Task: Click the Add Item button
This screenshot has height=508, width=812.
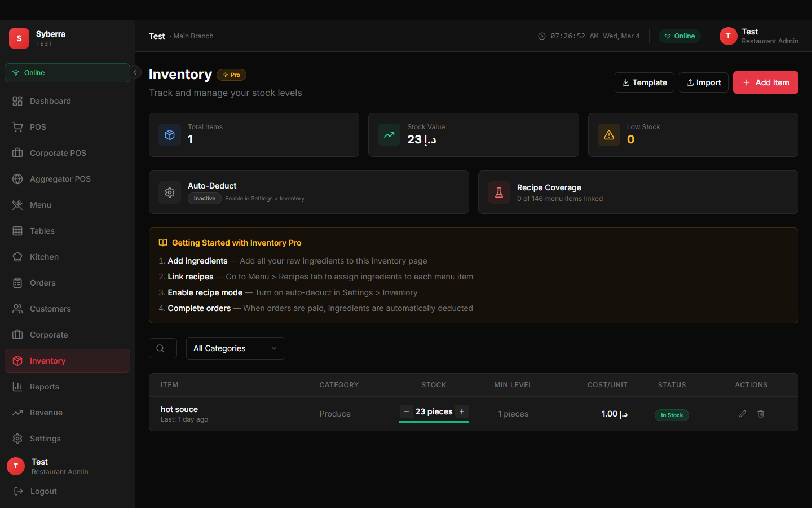Action: 765,82
